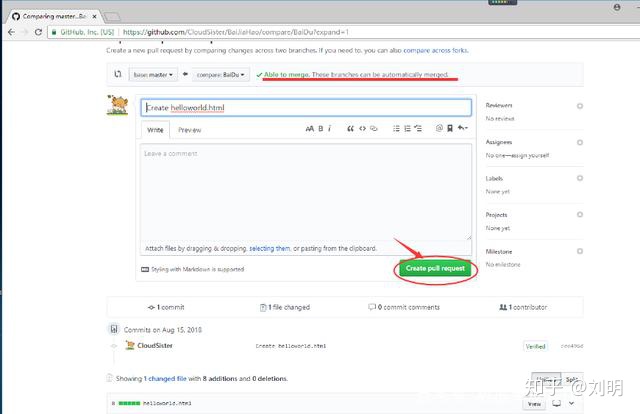The width and height of the screenshot is (640, 414).
Task: Apply bold formatting with the B icon
Action: (x=321, y=129)
